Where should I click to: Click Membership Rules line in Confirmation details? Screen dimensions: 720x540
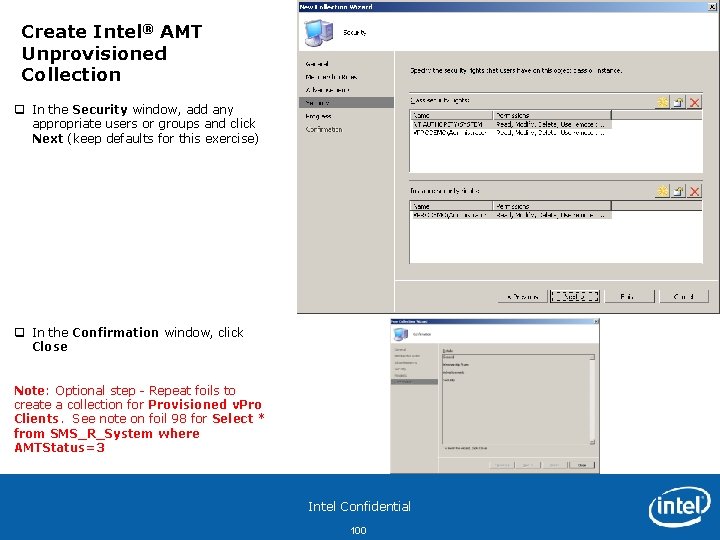456,365
